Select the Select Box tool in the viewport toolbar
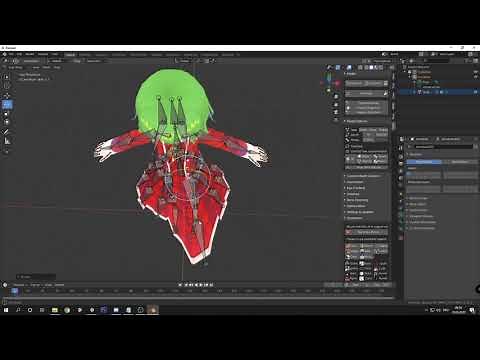Viewport: 480px width, 360px height. point(7,77)
